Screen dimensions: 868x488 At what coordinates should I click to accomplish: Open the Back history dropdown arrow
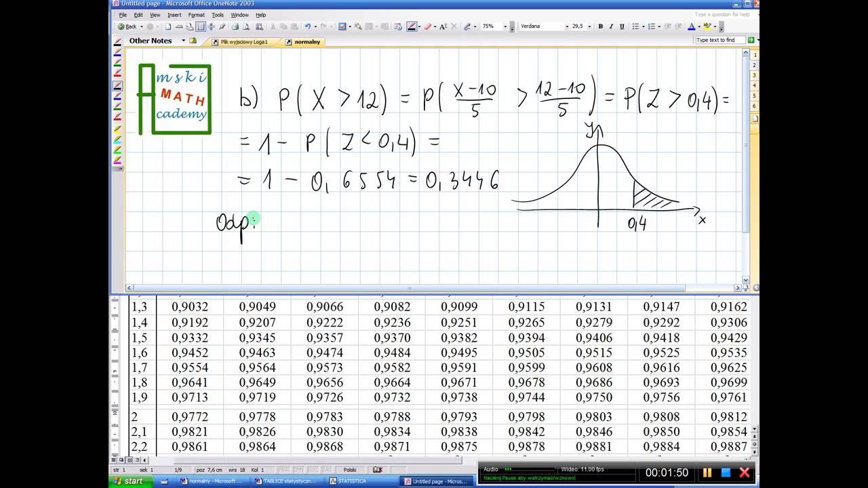click(141, 26)
